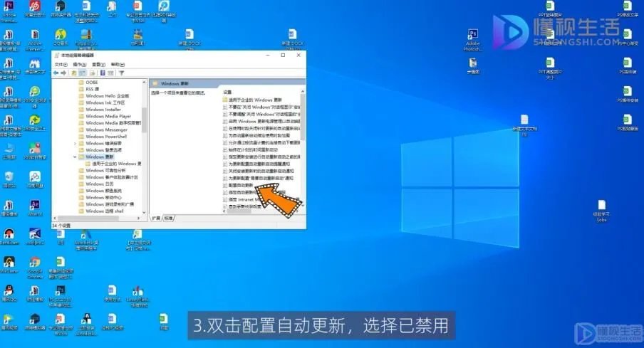Select Windows 颜色系统 in the tree

coord(100,191)
